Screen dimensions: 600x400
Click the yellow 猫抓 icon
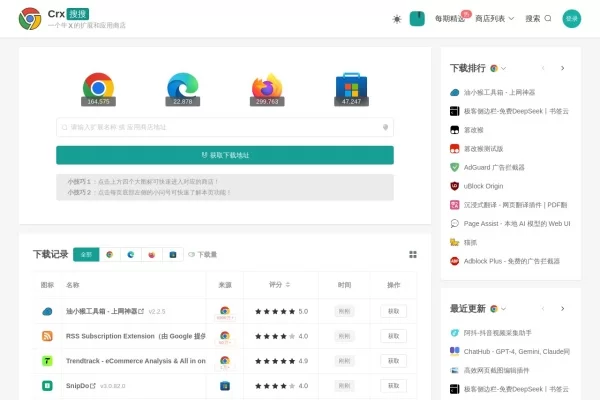click(454, 242)
